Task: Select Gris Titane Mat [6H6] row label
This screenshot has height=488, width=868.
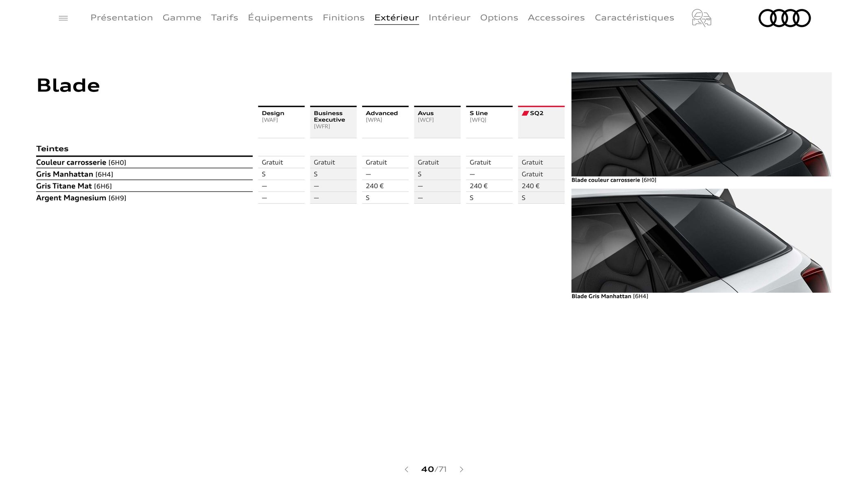Action: (x=74, y=186)
